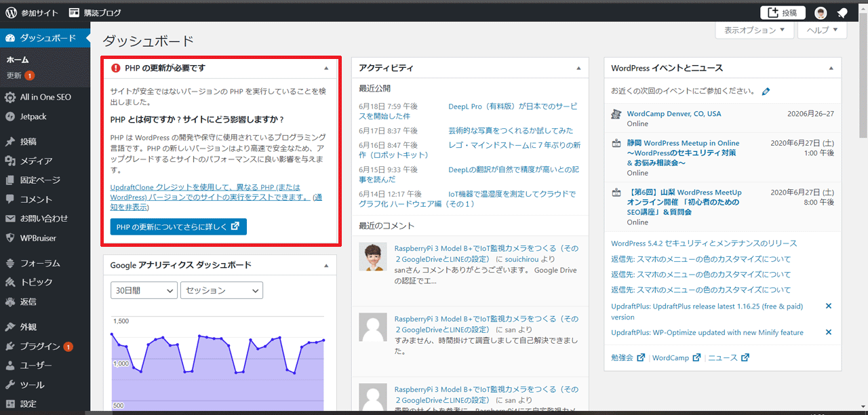Click the ツール wrench icon
This screenshot has width=868, height=415.
10,384
